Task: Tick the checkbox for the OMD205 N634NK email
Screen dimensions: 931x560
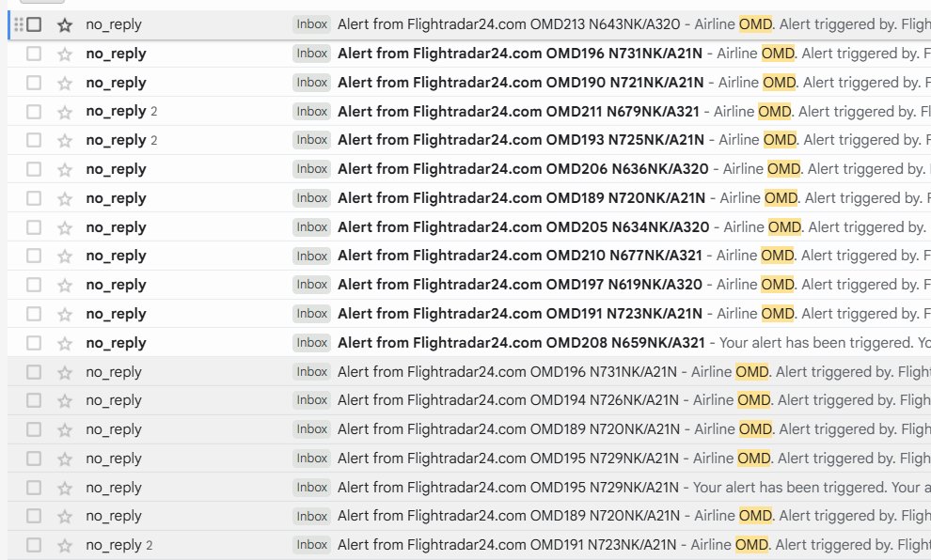Action: 34,227
